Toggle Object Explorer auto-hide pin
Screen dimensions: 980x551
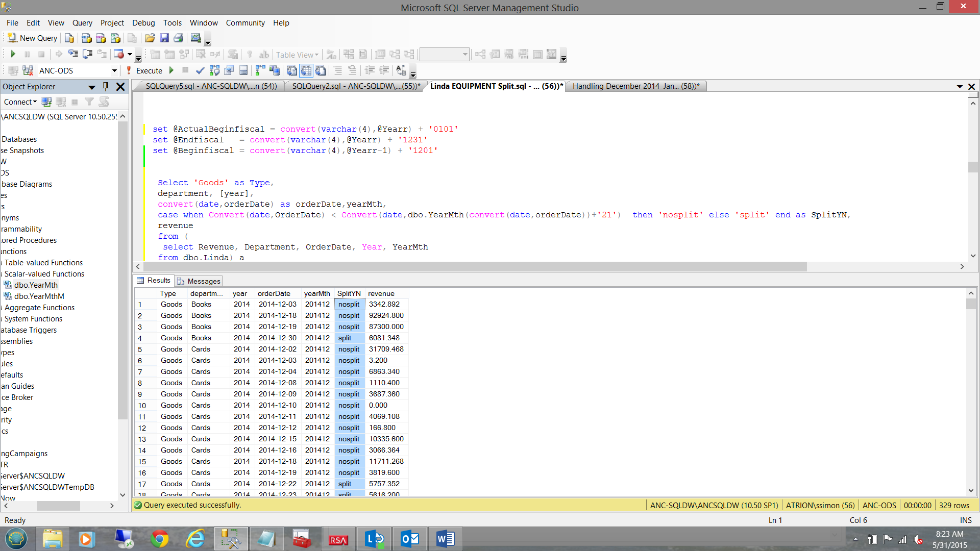tap(106, 86)
